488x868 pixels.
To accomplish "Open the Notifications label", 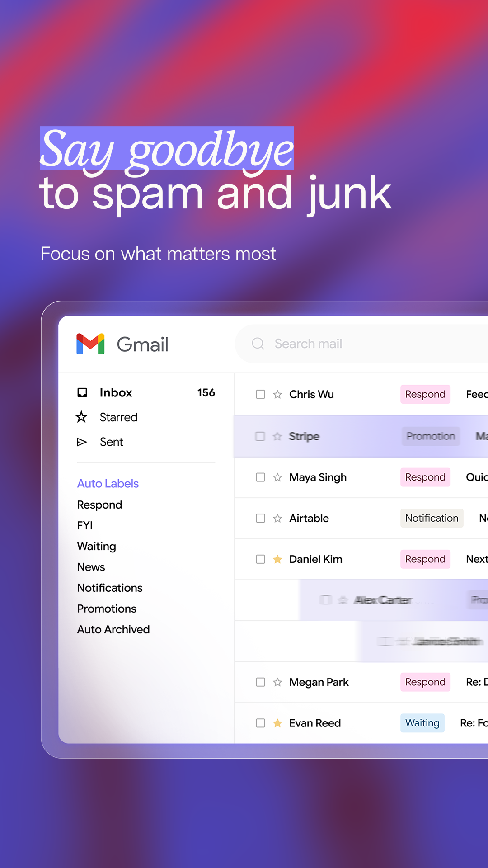I will click(110, 588).
